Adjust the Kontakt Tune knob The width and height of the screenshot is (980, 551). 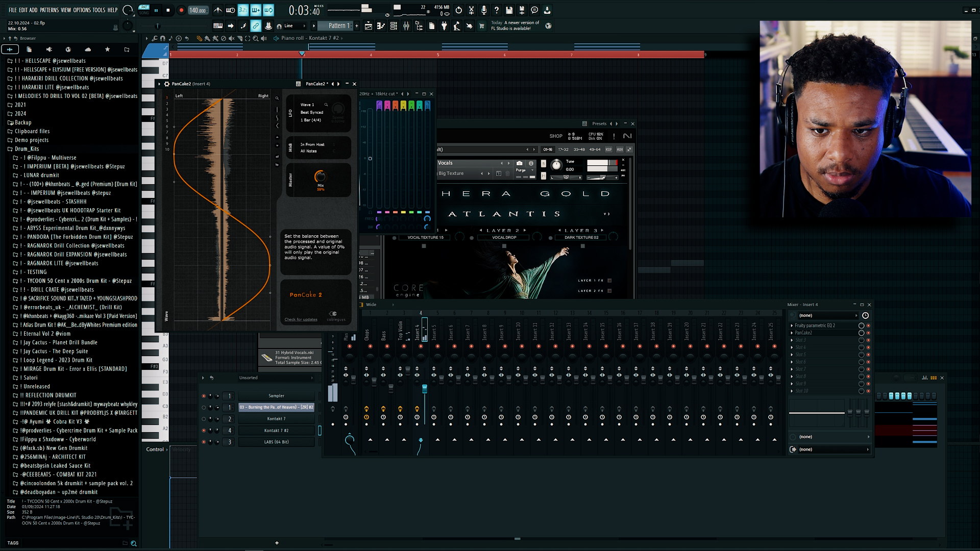[556, 165]
